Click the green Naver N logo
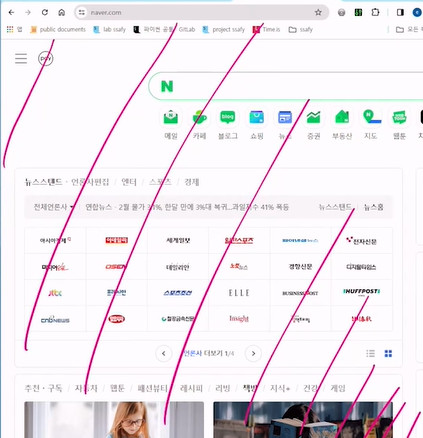 point(167,86)
